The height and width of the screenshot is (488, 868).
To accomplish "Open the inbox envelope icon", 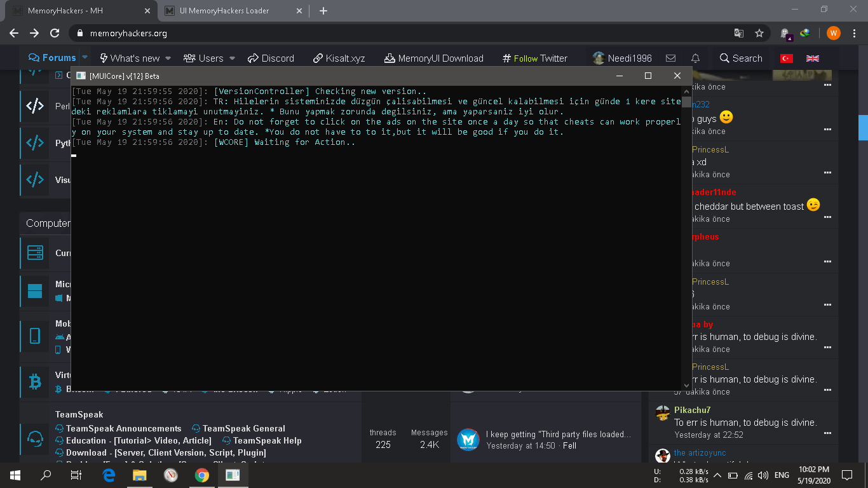I will pos(670,58).
